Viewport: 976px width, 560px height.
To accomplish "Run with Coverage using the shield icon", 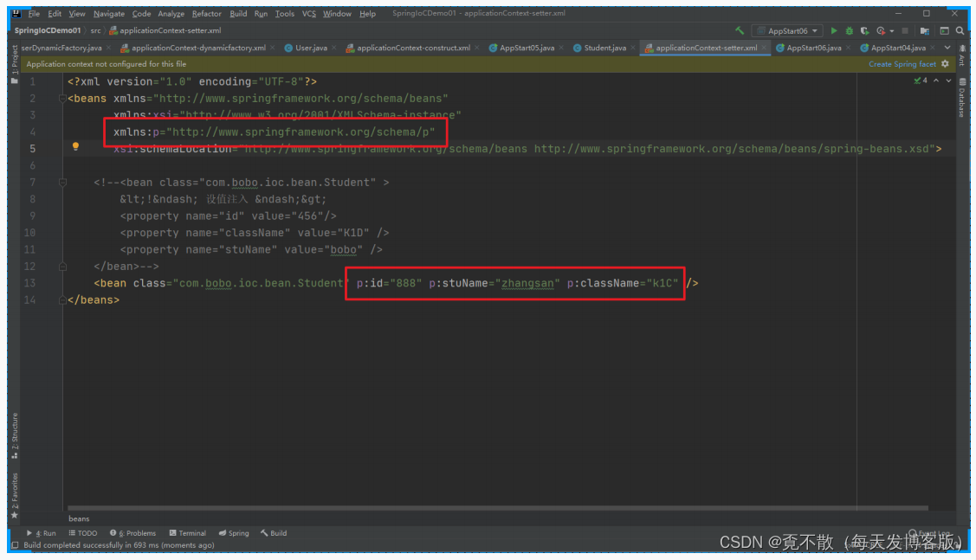I will (865, 30).
